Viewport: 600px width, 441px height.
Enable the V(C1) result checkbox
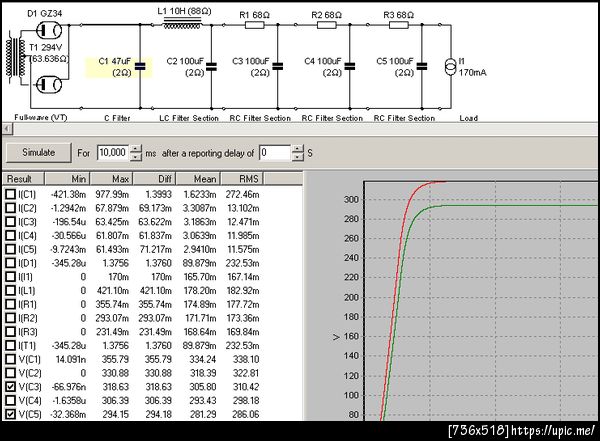(10, 359)
